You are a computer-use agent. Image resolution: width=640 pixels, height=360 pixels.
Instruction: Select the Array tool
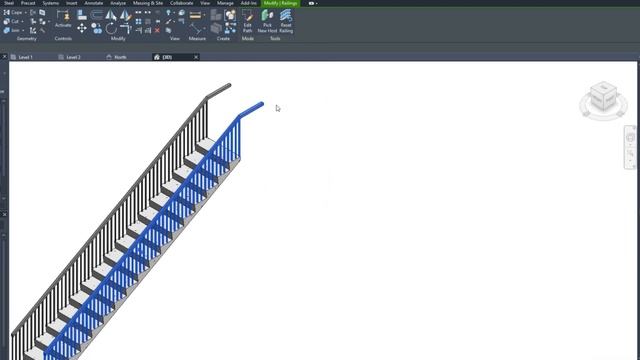[138, 22]
